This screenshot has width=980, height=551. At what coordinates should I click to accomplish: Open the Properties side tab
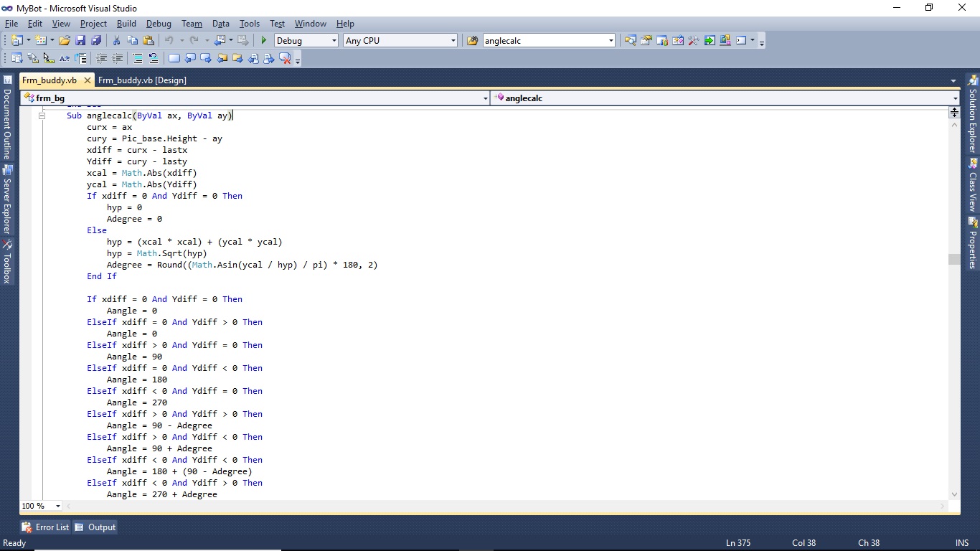[973, 242]
